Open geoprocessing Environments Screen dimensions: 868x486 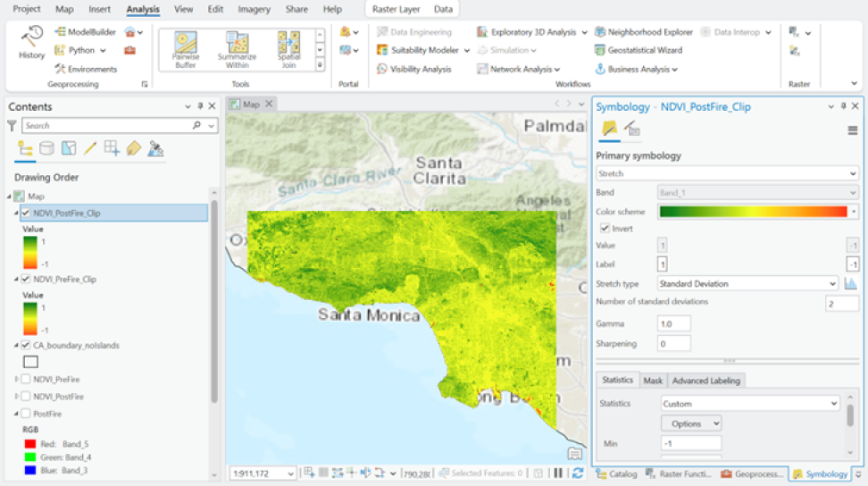pos(86,69)
